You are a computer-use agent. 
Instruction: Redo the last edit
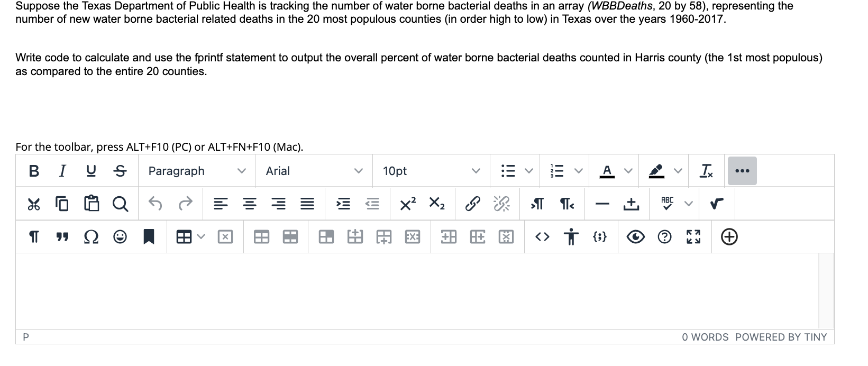(x=185, y=204)
